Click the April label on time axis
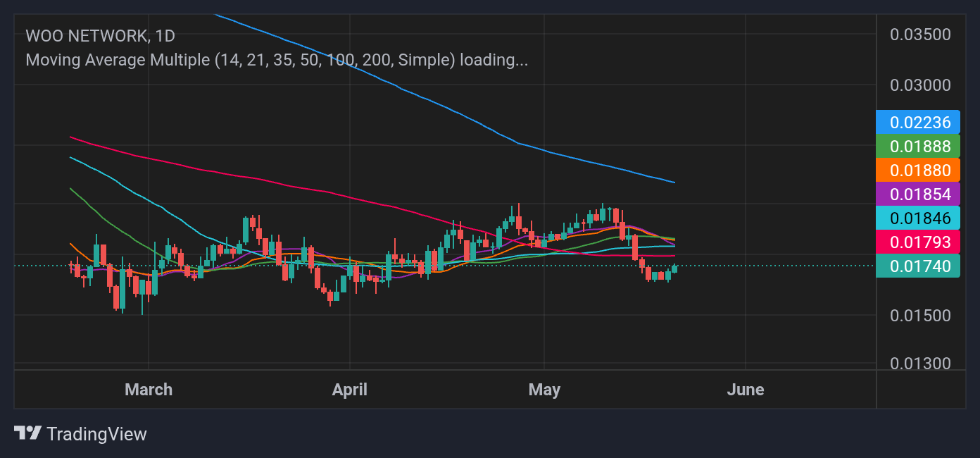The height and width of the screenshot is (458, 980). tap(350, 390)
